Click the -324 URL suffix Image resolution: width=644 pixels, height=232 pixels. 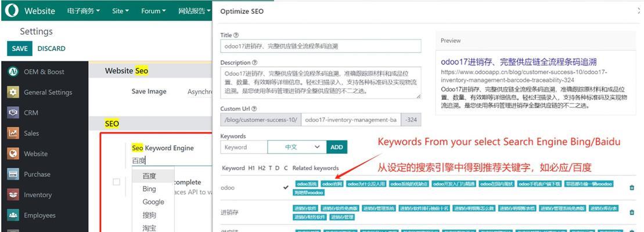[x=411, y=120]
